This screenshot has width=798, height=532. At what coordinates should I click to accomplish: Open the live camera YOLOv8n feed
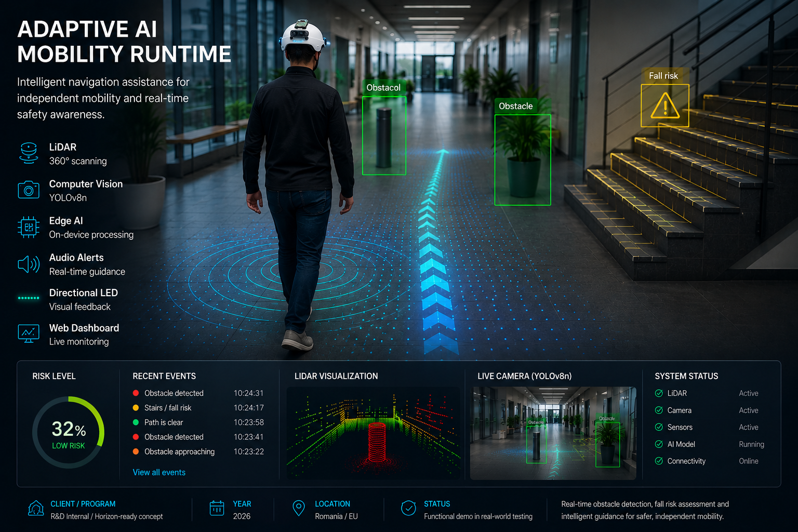click(x=553, y=433)
